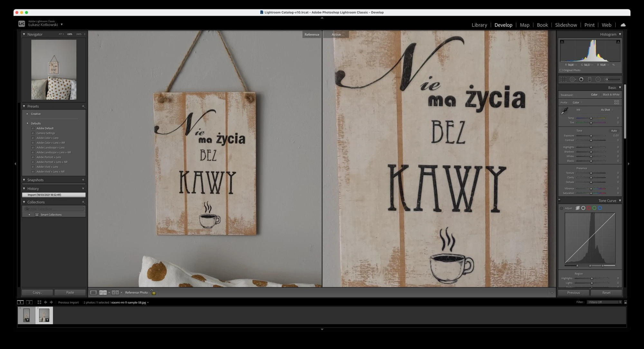Click the Copy... settings button
Image resolution: width=644 pixels, height=349 pixels.
pyautogui.click(x=37, y=292)
